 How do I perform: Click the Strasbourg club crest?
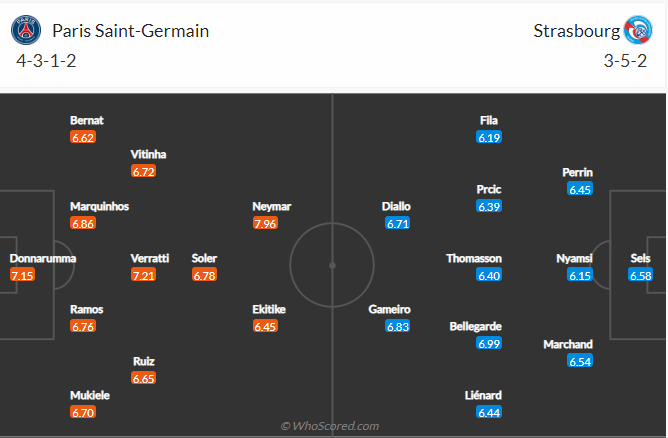coord(636,31)
